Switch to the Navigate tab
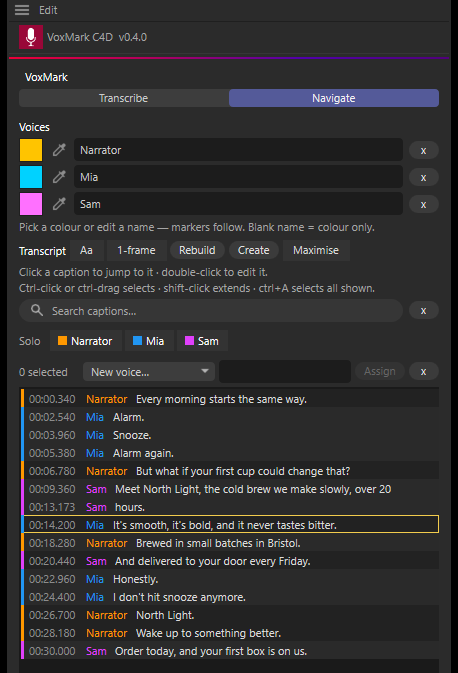The image size is (458, 673). click(334, 98)
